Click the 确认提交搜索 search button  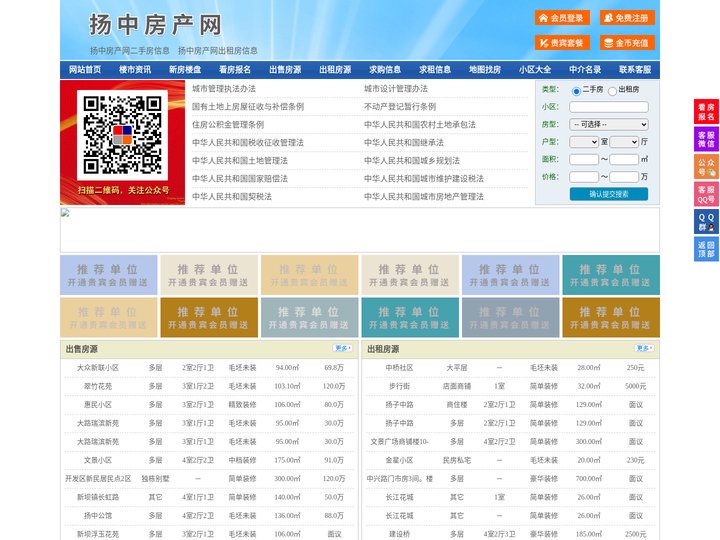[x=609, y=194]
